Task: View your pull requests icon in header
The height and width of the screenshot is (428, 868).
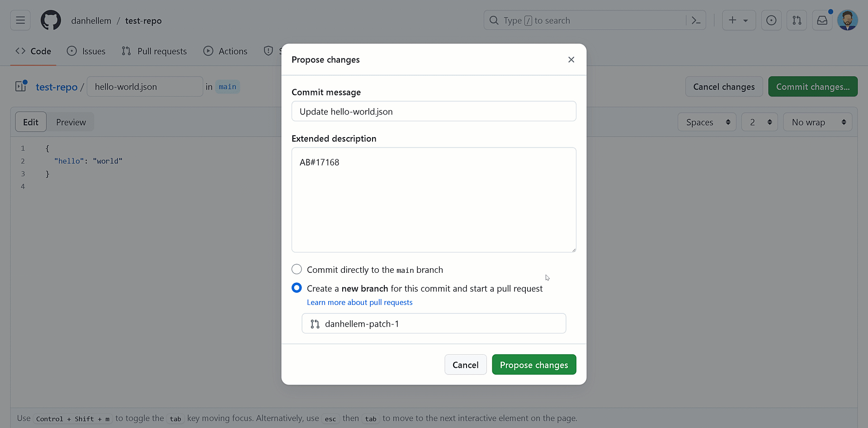Action: click(797, 20)
